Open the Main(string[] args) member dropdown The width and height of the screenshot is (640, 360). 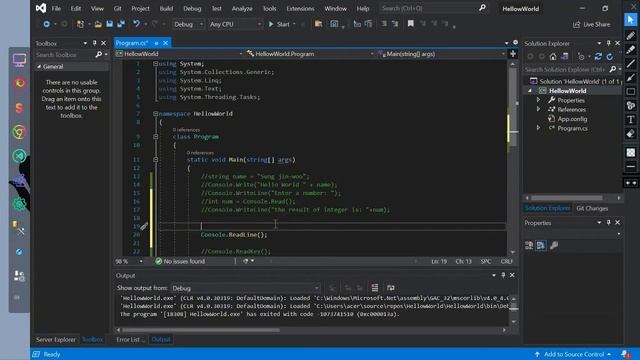pyautogui.click(x=441, y=54)
